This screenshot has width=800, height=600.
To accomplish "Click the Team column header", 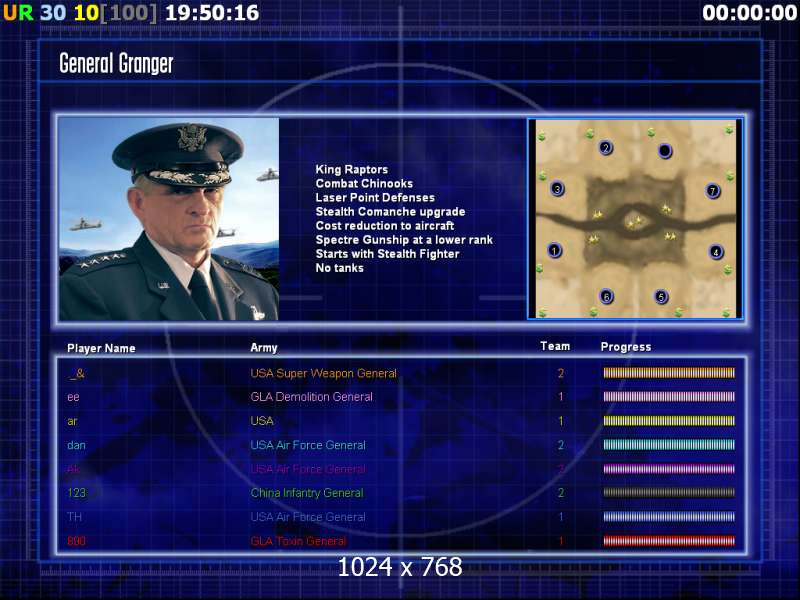I will tap(555, 346).
